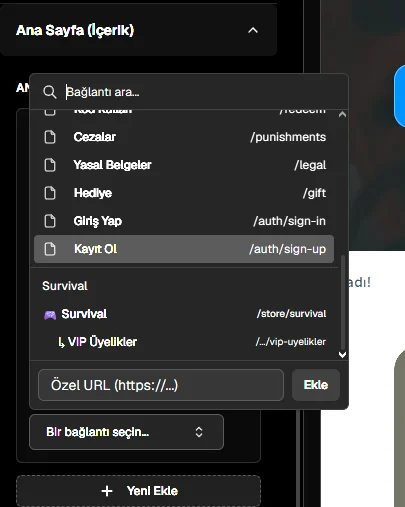
Task: Click the Yasal Belgeler page icon
Action: (50, 165)
